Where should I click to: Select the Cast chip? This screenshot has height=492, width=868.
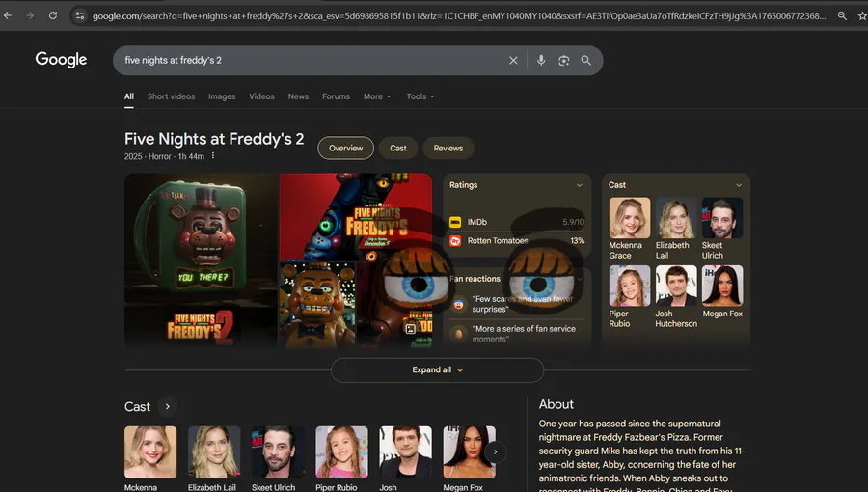click(398, 148)
